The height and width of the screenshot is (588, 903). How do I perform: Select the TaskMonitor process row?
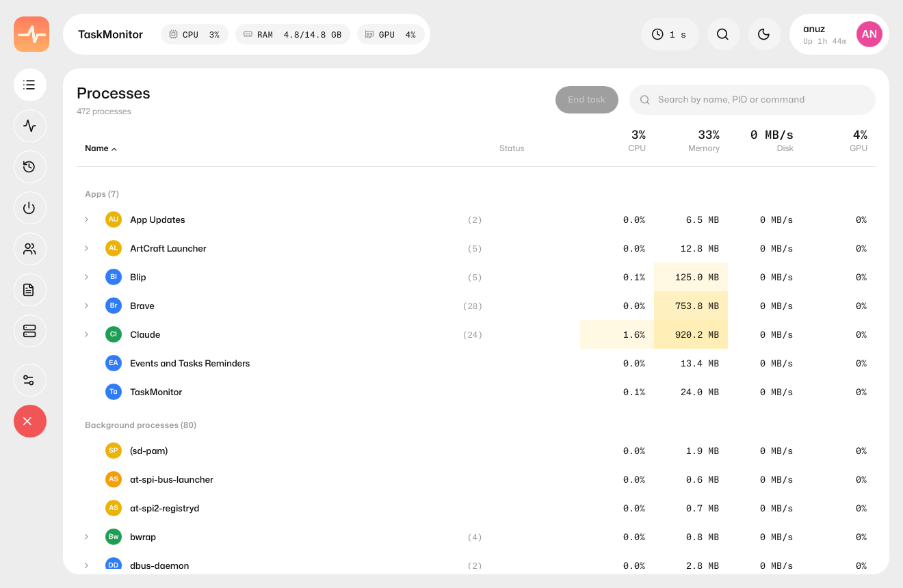(476, 392)
